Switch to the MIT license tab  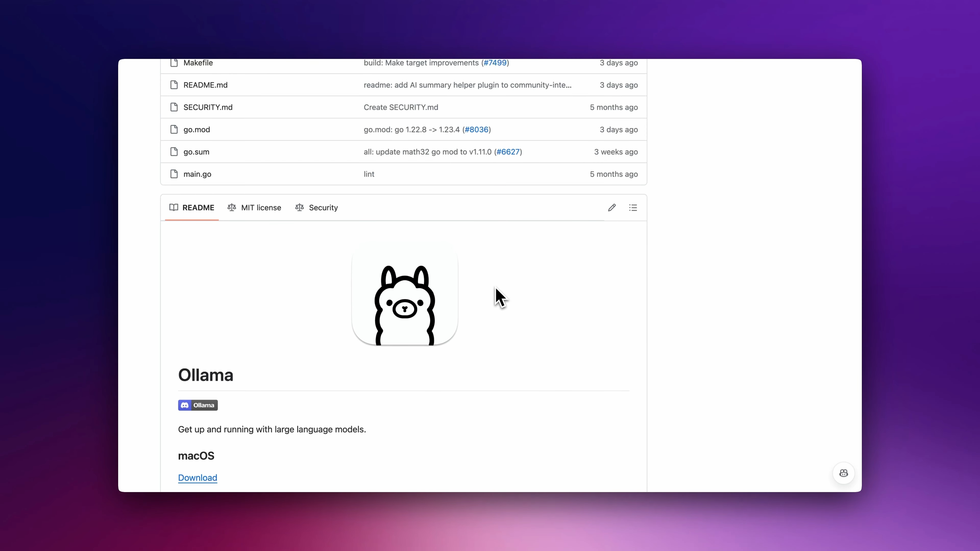pos(254,208)
